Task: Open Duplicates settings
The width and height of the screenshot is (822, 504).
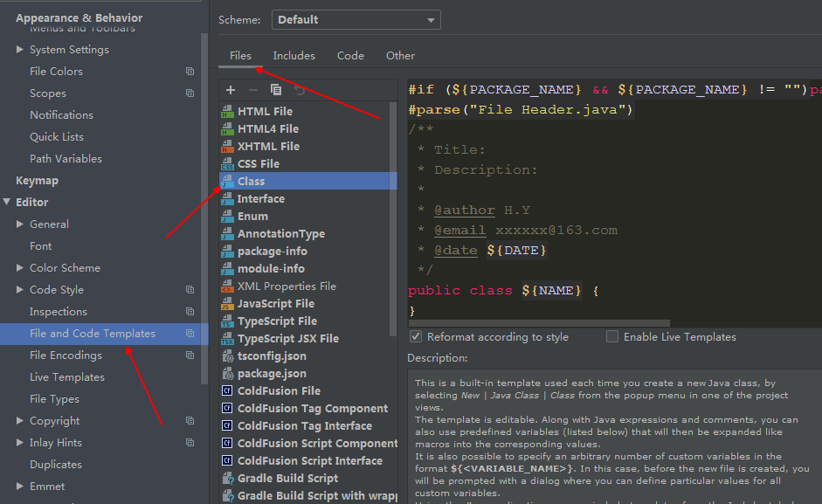Action: [x=56, y=465]
